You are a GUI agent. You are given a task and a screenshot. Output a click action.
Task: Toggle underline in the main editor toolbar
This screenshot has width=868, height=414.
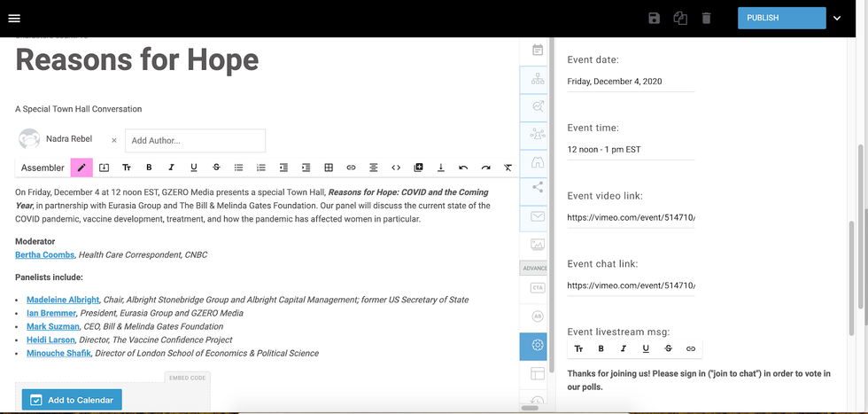194,168
